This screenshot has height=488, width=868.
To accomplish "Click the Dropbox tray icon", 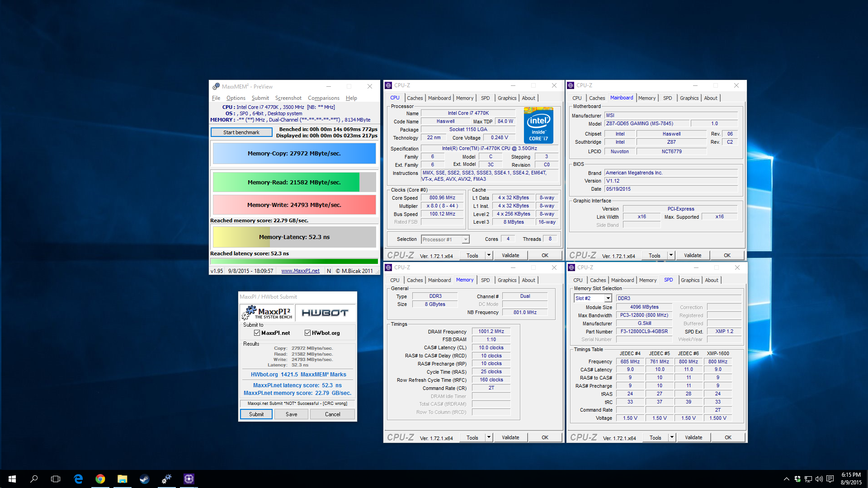I will (797, 479).
